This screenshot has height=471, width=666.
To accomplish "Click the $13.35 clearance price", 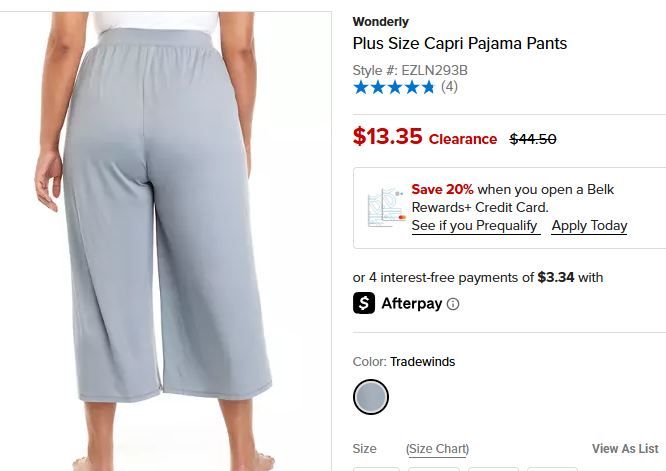I will click(387, 136).
